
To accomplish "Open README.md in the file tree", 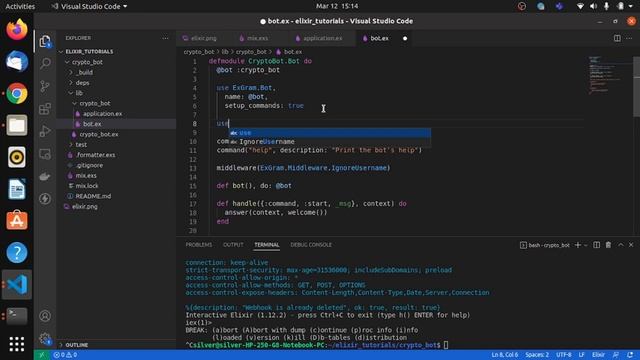I will [x=93, y=196].
